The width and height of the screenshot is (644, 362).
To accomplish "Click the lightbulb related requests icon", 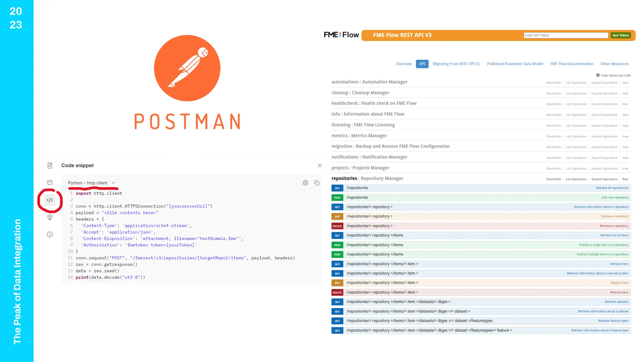I will coord(50,217).
